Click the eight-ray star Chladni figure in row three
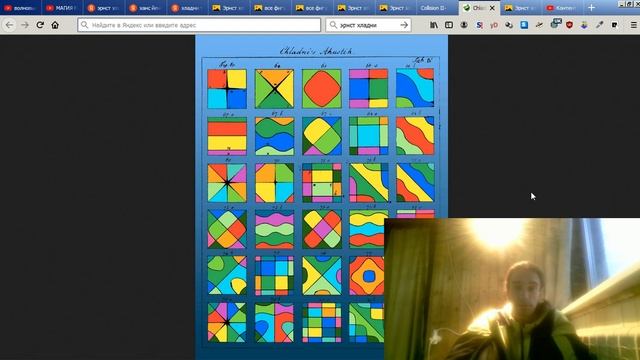Viewport: 640px width, 360px height. click(227, 183)
